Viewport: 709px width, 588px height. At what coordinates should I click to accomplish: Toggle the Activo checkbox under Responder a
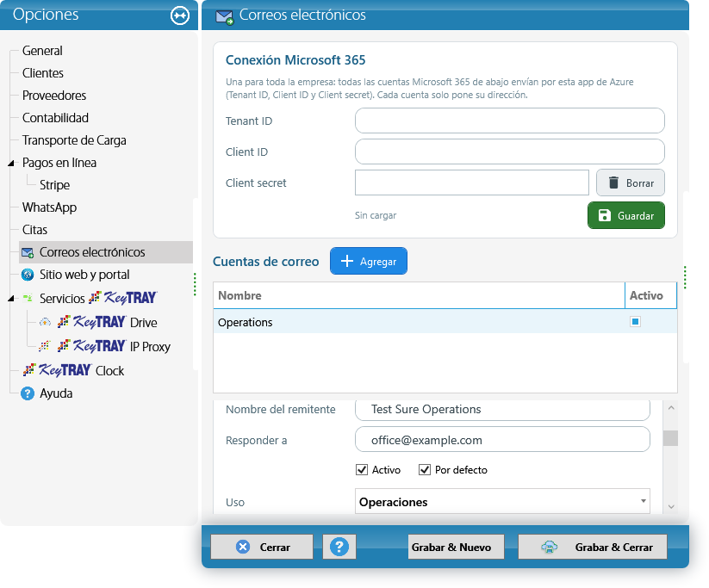pyautogui.click(x=362, y=469)
